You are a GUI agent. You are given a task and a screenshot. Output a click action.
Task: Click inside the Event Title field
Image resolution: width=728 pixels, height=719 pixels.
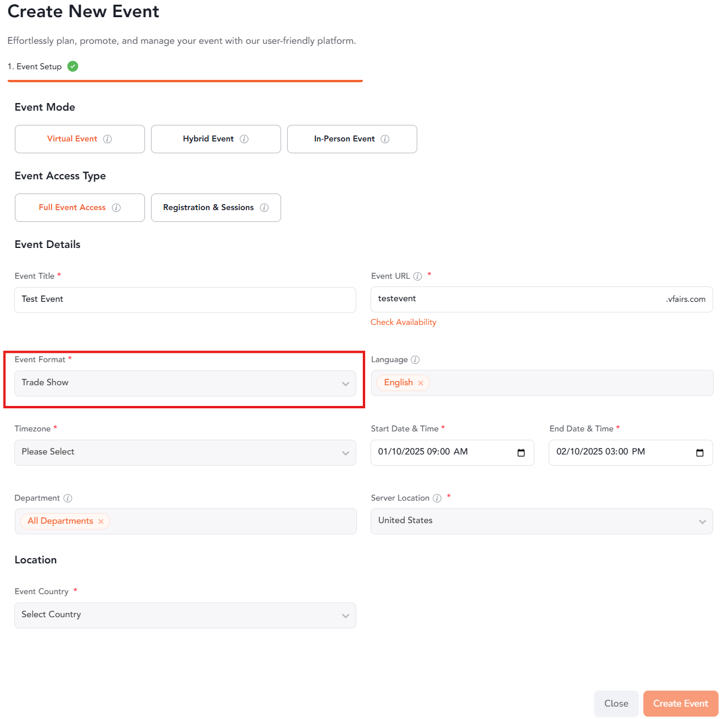[x=185, y=299]
